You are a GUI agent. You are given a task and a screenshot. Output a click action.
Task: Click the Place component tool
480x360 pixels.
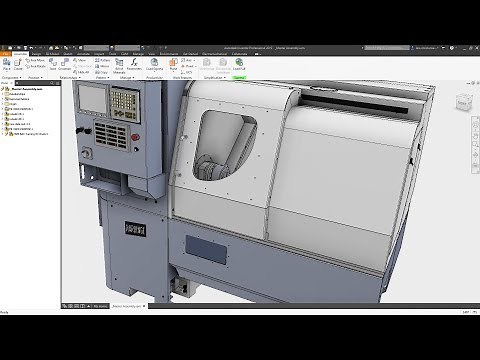7,64
